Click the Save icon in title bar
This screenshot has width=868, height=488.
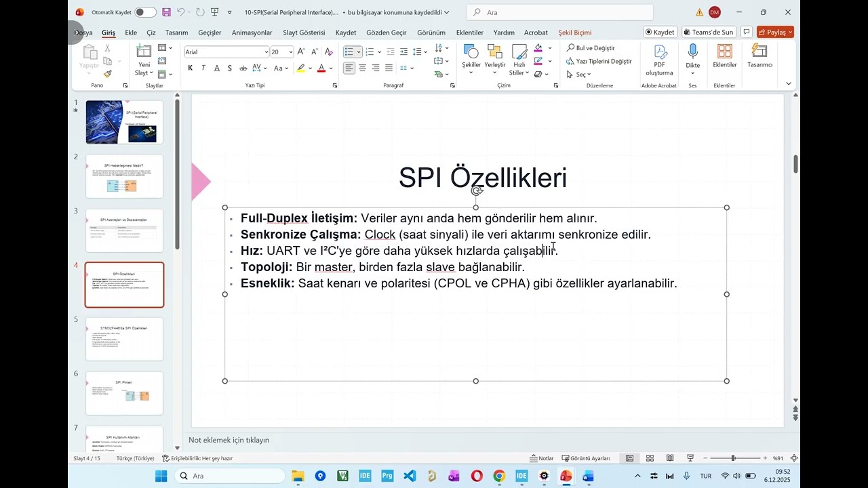(x=166, y=12)
